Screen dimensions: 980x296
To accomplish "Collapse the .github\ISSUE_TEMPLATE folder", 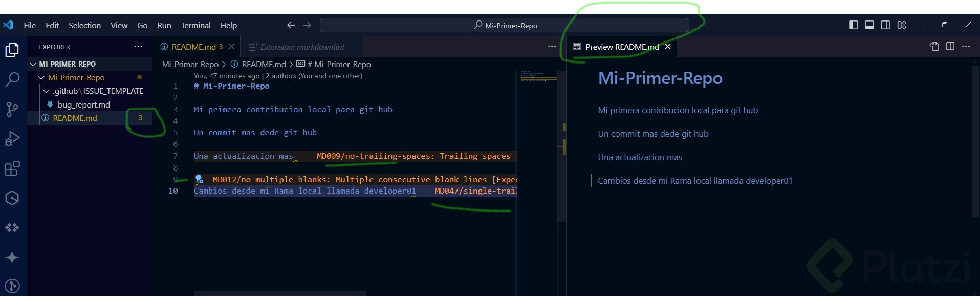I will [x=47, y=91].
